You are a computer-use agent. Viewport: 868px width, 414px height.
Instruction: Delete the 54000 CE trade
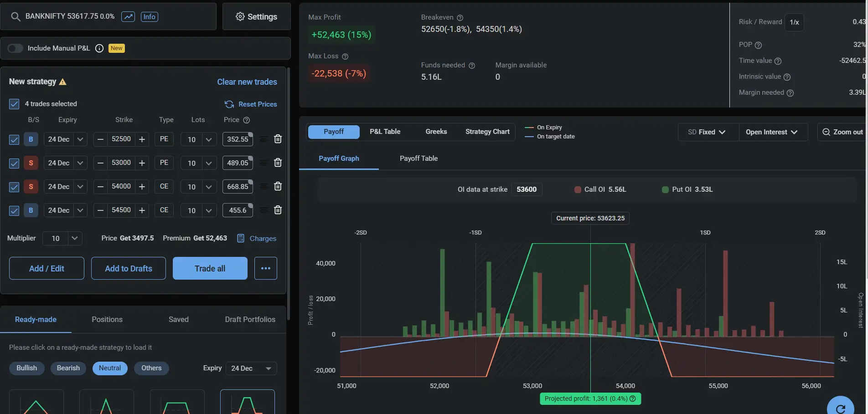pyautogui.click(x=278, y=186)
